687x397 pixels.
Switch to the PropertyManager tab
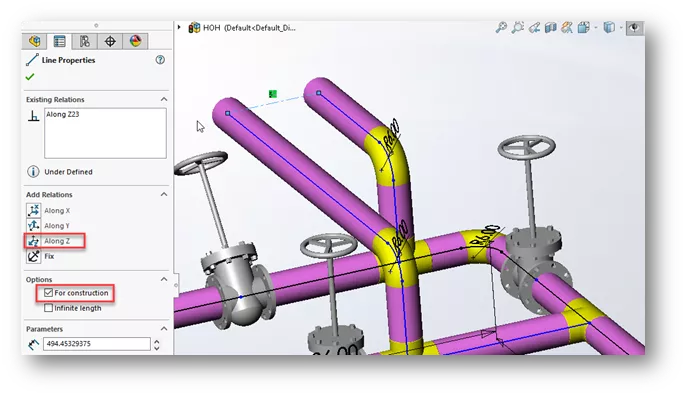point(60,41)
